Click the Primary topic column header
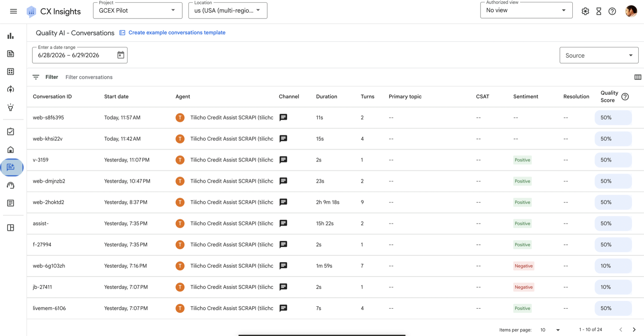 click(x=405, y=96)
